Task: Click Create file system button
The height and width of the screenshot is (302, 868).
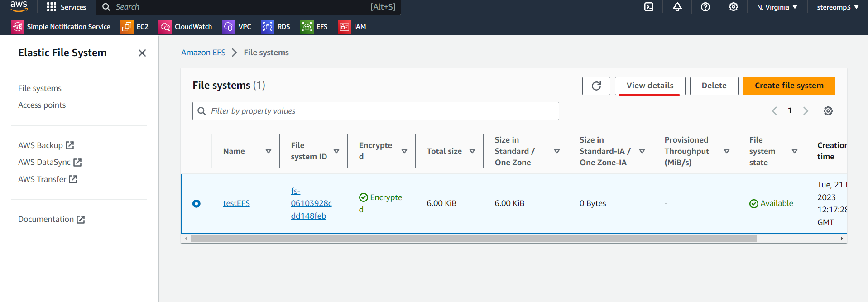Action: tap(789, 86)
